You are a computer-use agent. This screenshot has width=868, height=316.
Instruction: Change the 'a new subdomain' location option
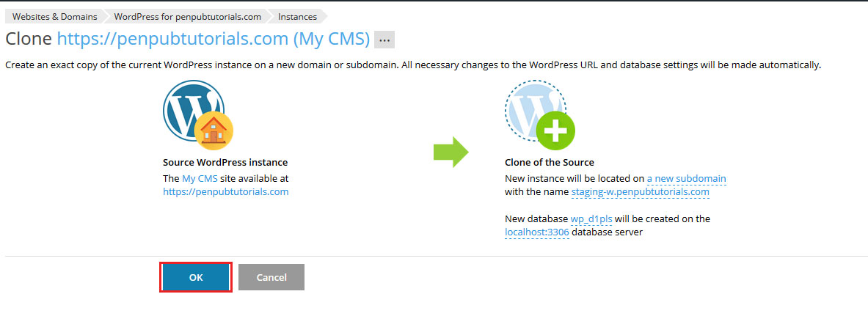(x=687, y=179)
